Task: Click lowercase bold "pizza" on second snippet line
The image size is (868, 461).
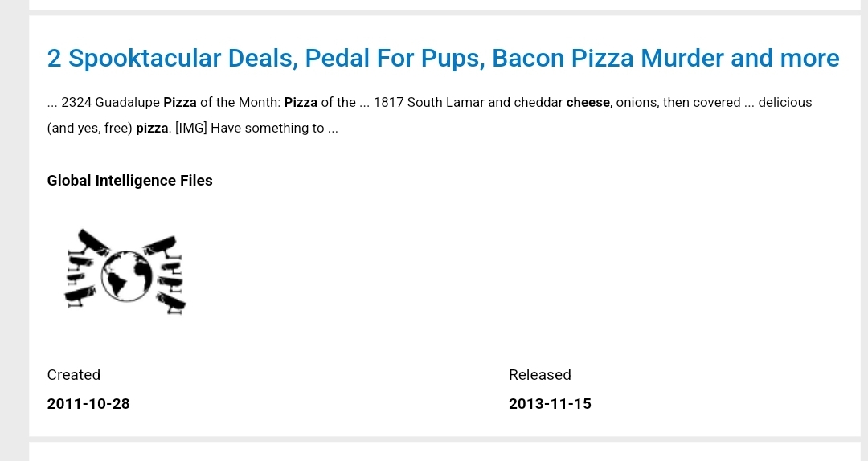Action: tap(152, 128)
